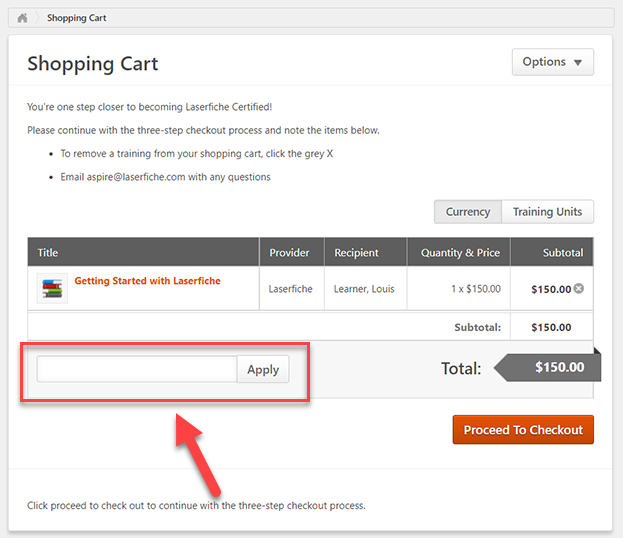
Task: Open the Options dropdown menu
Action: point(552,62)
